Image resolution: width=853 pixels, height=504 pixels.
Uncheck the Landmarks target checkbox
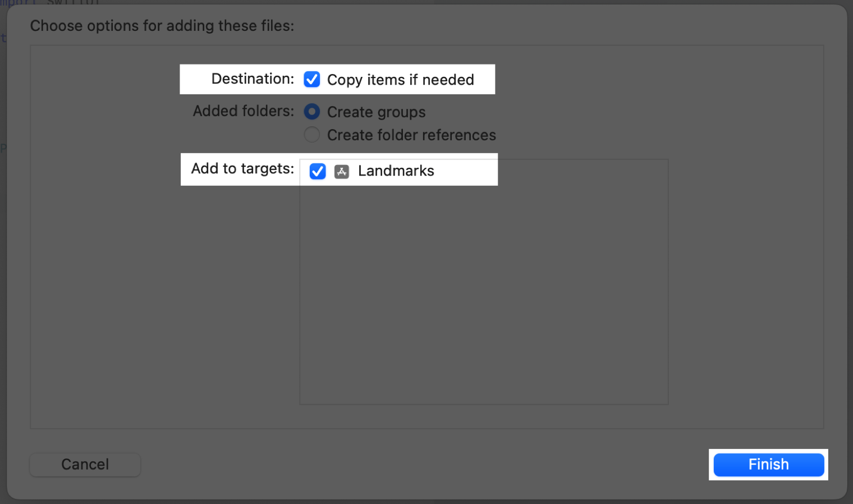point(318,171)
